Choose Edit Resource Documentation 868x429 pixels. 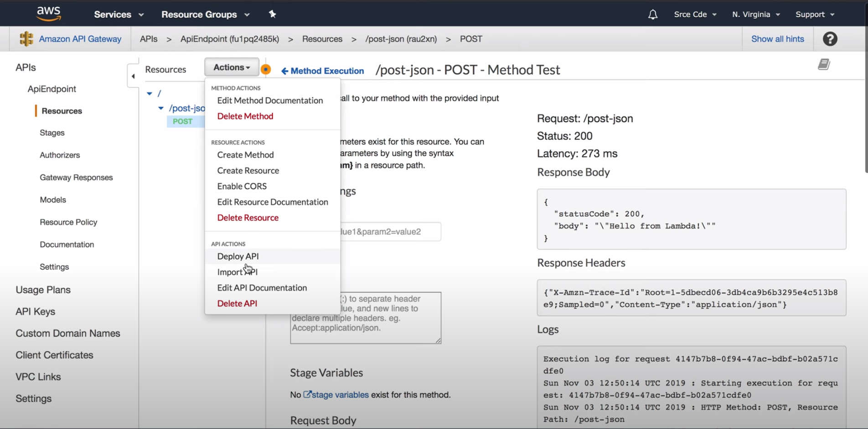coord(273,202)
